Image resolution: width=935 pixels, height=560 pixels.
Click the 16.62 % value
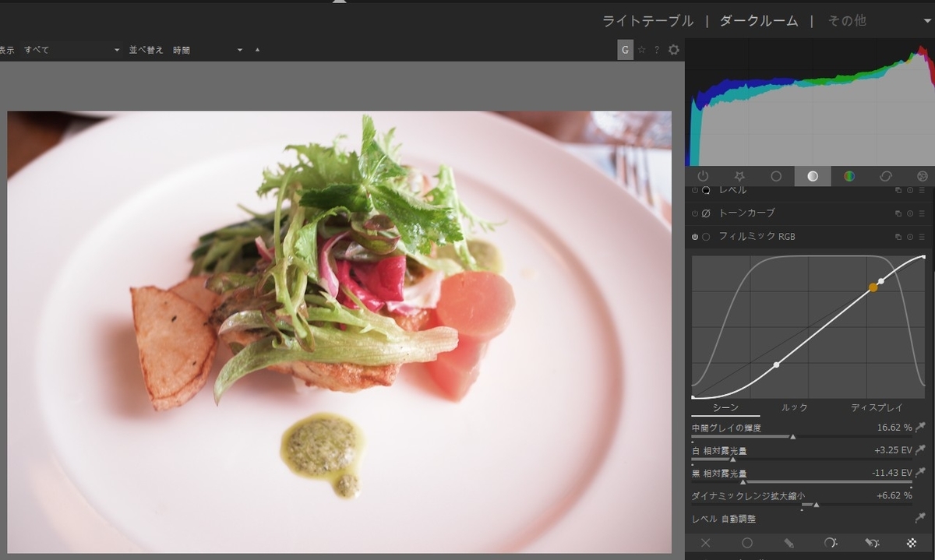click(894, 428)
